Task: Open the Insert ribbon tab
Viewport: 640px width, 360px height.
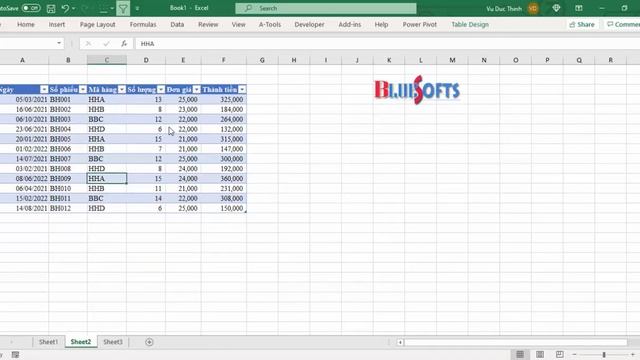Action: pyautogui.click(x=57, y=24)
